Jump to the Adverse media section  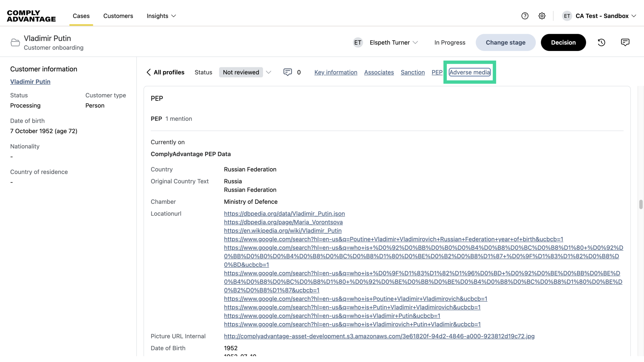(x=470, y=72)
